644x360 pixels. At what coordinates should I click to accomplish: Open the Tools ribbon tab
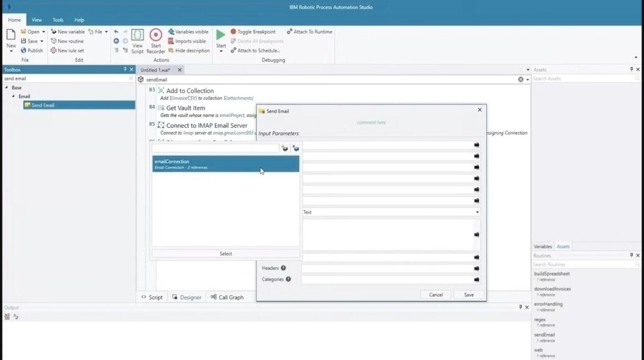(x=58, y=20)
